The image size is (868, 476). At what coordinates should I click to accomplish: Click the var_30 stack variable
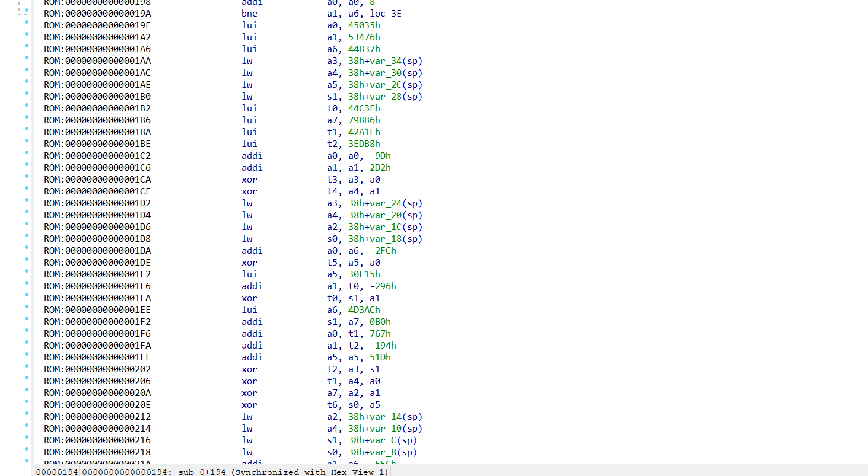pyautogui.click(x=385, y=73)
